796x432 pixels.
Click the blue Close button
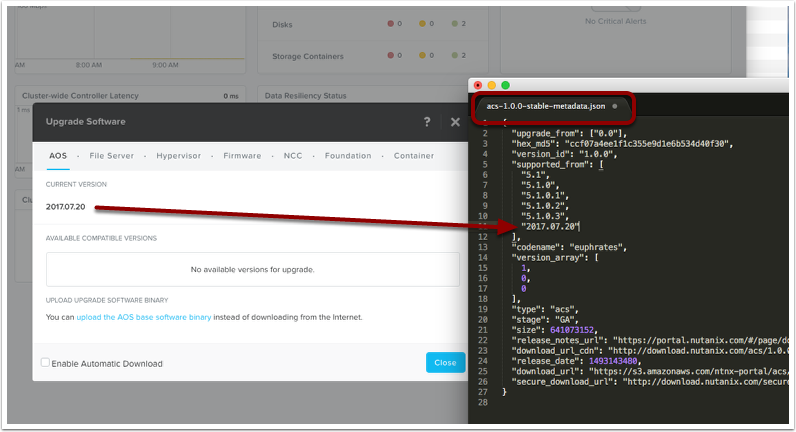point(445,363)
